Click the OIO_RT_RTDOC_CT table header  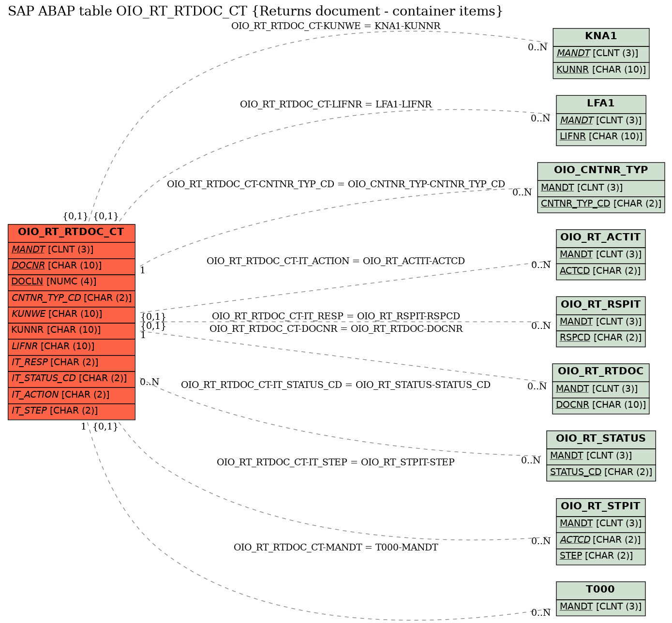pos(72,232)
